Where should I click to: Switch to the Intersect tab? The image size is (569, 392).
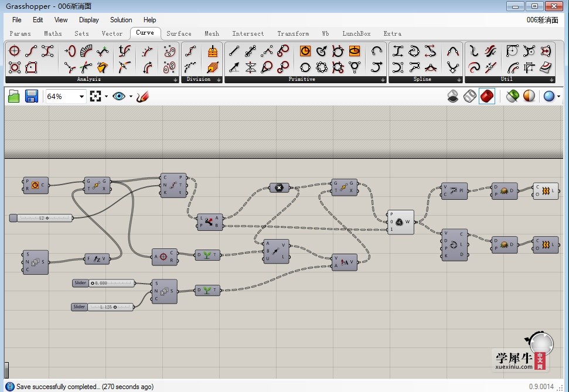(248, 33)
